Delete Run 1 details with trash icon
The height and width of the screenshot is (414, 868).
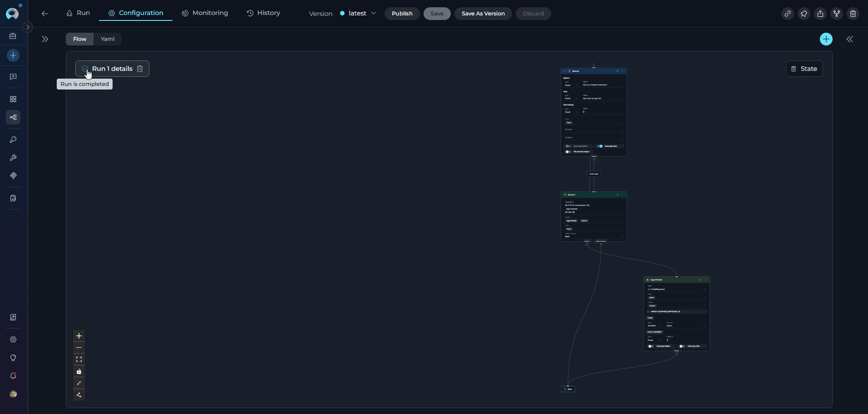click(140, 69)
